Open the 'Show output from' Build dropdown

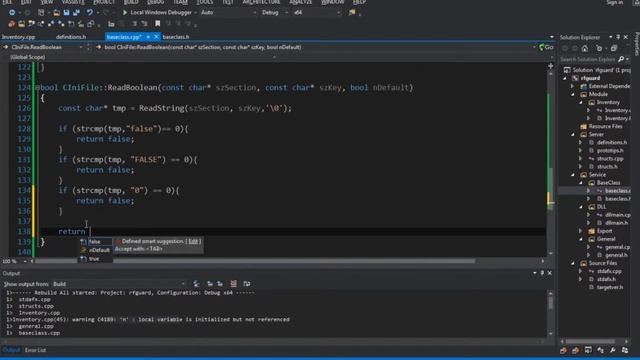pyautogui.click(x=119, y=284)
